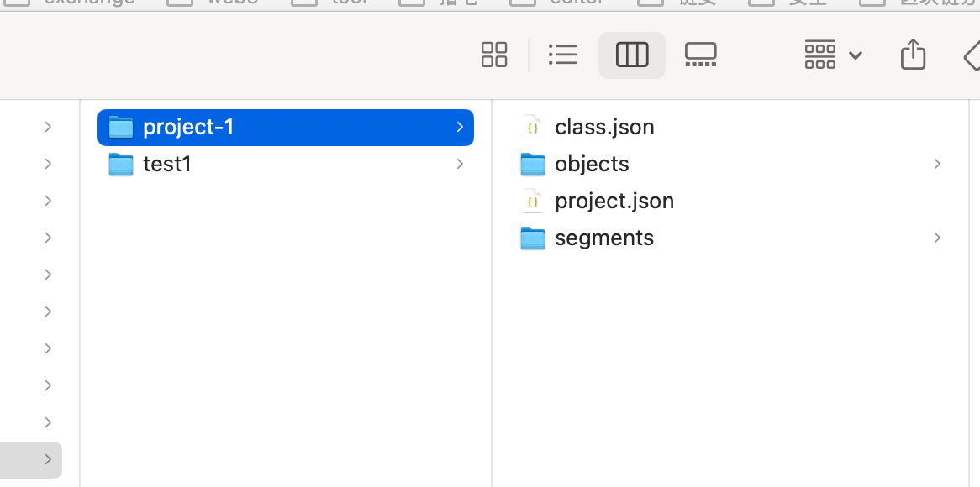Click the class.json file icon
Viewport: 980px width, 487px height.
[x=532, y=127]
